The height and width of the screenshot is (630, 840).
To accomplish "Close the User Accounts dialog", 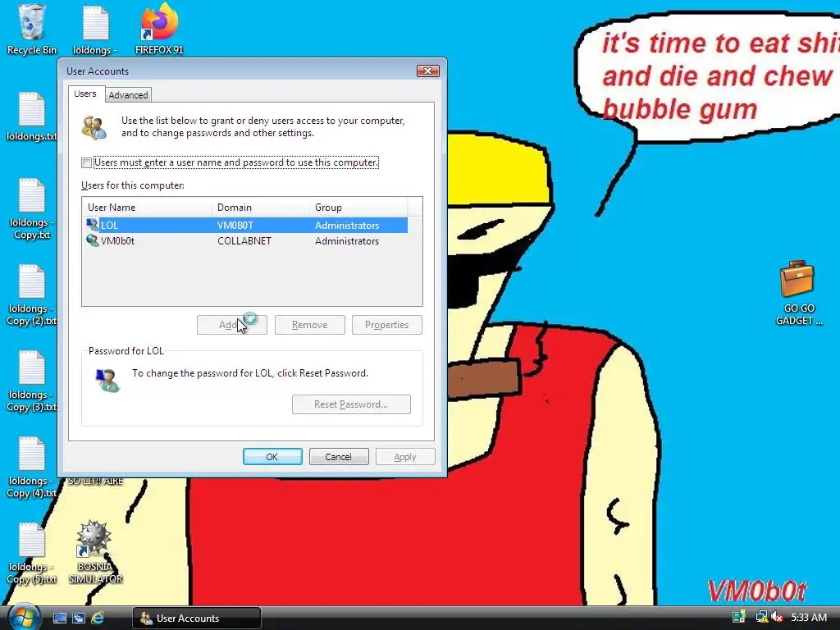I will click(x=427, y=71).
